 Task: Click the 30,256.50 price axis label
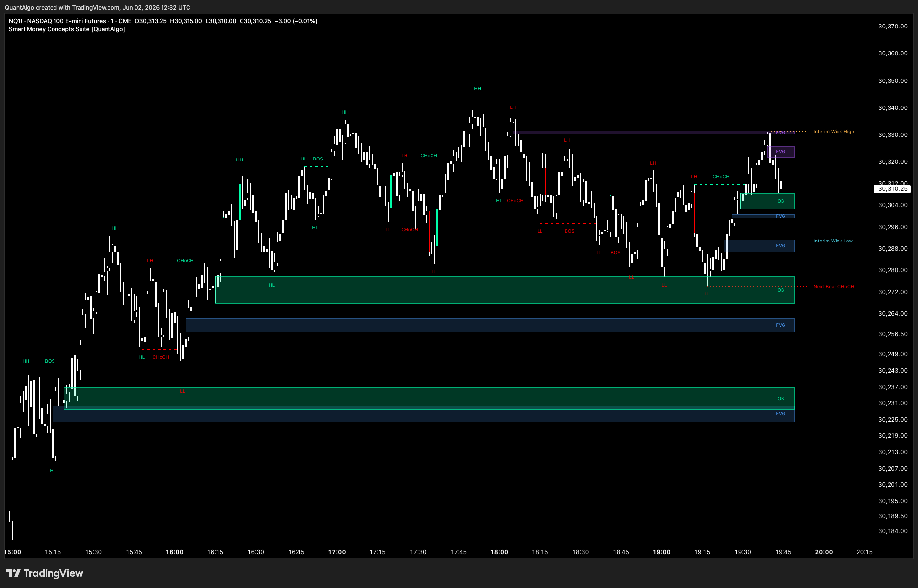coord(892,334)
